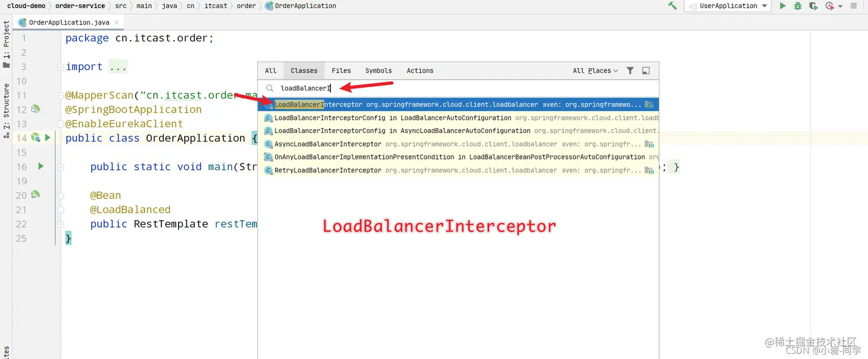Open the UserApplication run configuration dropdown
The image size is (868, 359).
coord(728,6)
